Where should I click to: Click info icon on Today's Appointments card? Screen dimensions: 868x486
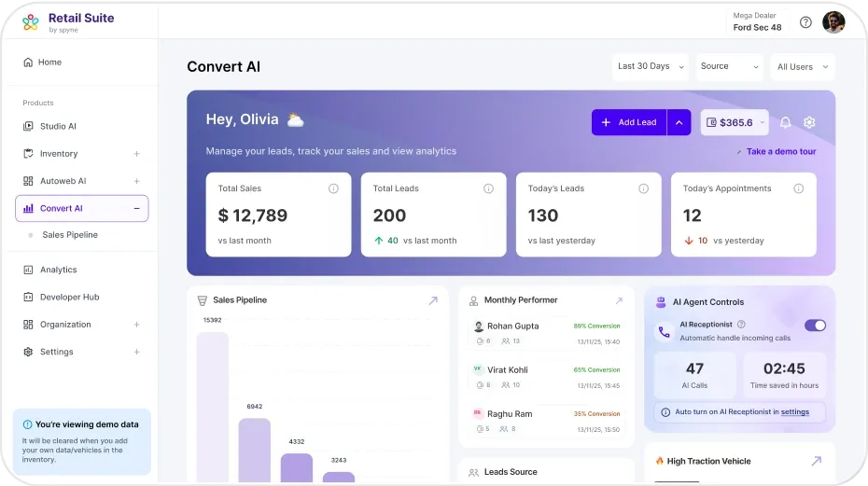pos(798,188)
